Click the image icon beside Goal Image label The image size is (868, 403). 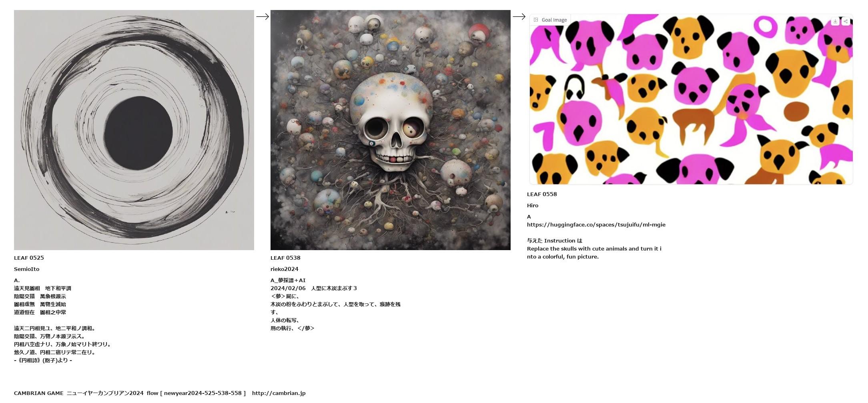coord(536,20)
